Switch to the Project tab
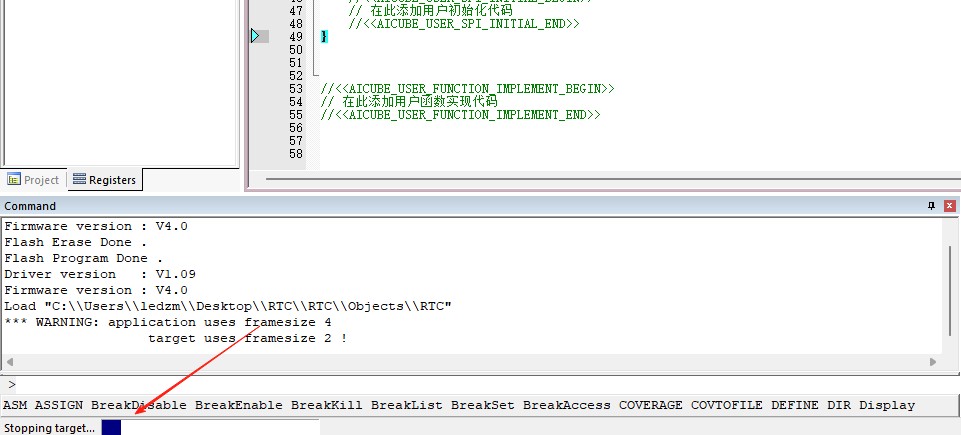The image size is (961, 435). pyautogui.click(x=34, y=180)
